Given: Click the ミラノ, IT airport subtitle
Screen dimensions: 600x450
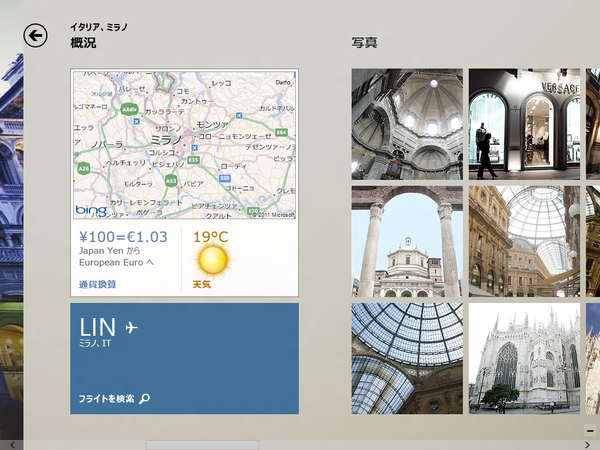Looking at the screenshot, I should click(95, 343).
